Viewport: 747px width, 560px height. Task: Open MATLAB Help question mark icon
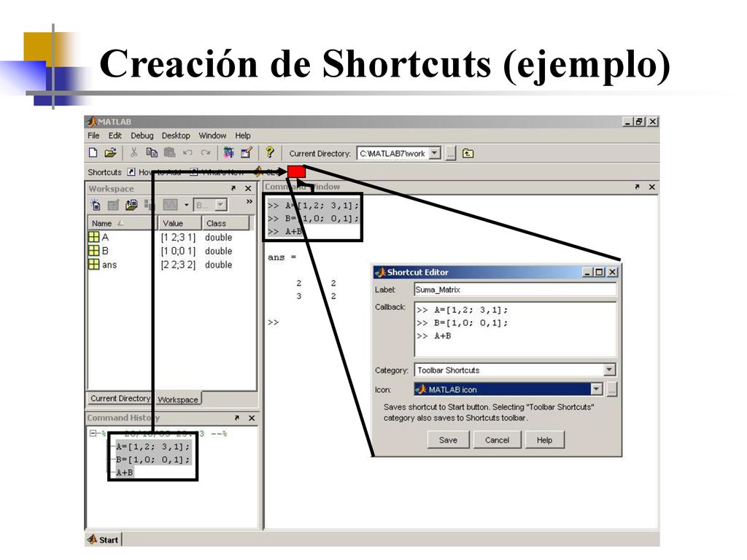coord(270,152)
